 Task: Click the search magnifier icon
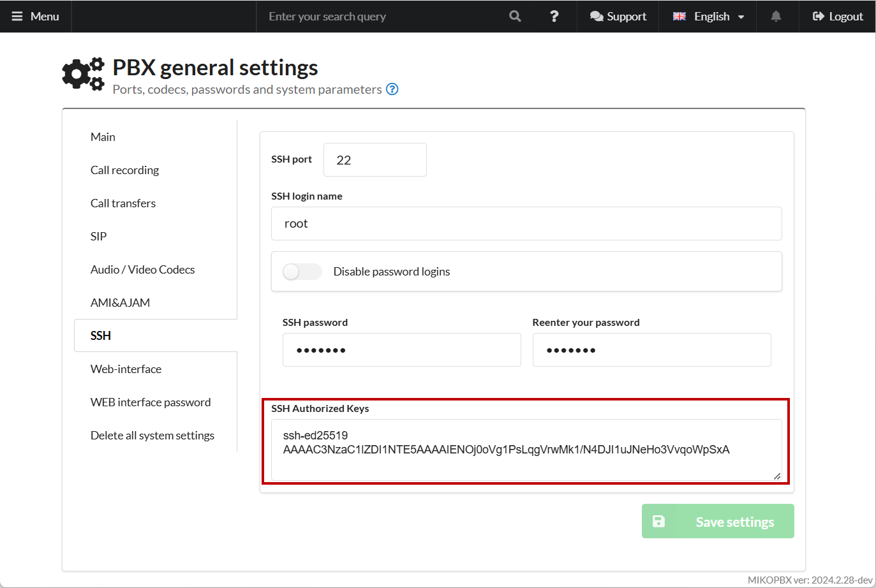(515, 17)
